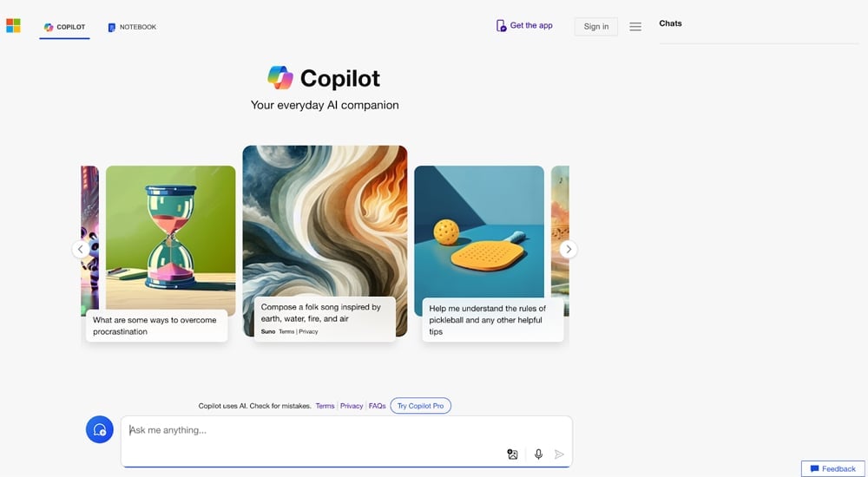Click the Chats panel heading
The height and width of the screenshot is (477, 868).
pyautogui.click(x=670, y=23)
